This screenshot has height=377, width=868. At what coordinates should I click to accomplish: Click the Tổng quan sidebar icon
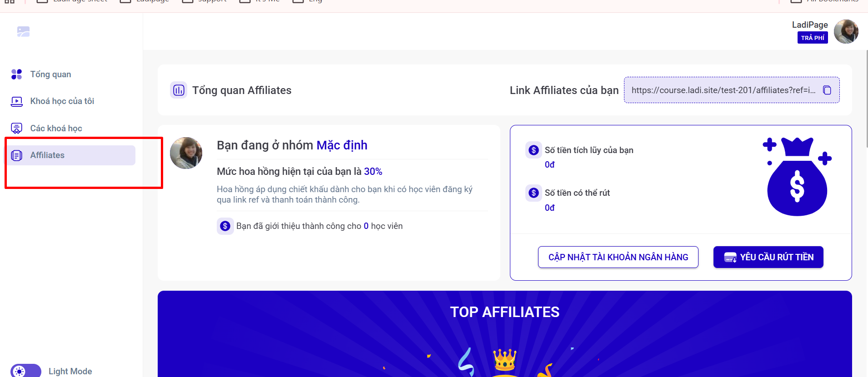(17, 74)
